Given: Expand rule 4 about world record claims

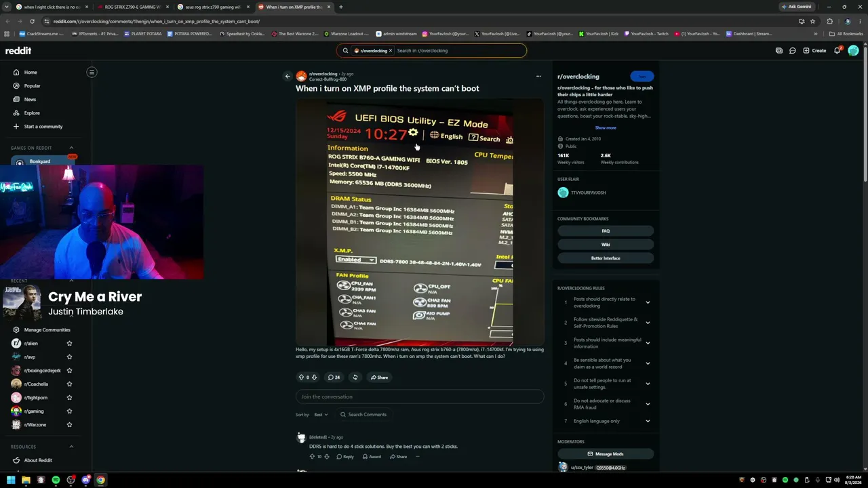Looking at the screenshot, I should pyautogui.click(x=648, y=363).
